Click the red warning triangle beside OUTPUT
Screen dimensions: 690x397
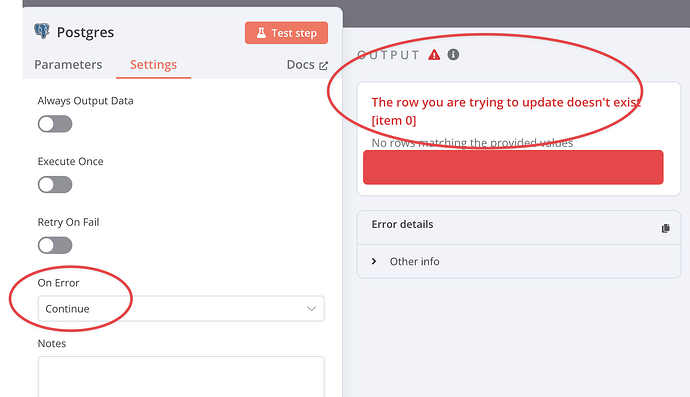point(434,55)
